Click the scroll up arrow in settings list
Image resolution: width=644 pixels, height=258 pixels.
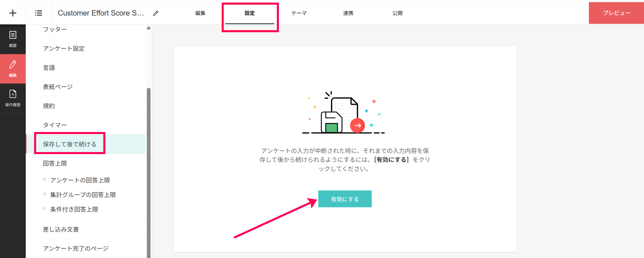pyautogui.click(x=149, y=28)
